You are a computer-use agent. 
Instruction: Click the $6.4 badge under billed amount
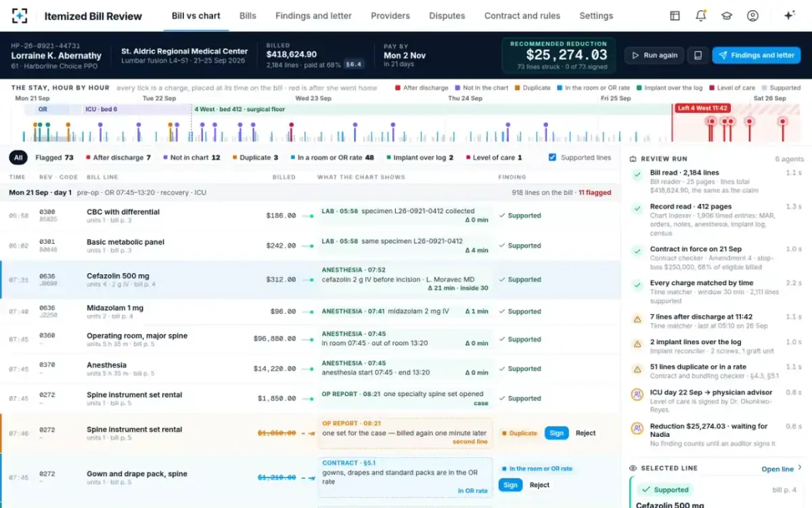click(x=354, y=64)
